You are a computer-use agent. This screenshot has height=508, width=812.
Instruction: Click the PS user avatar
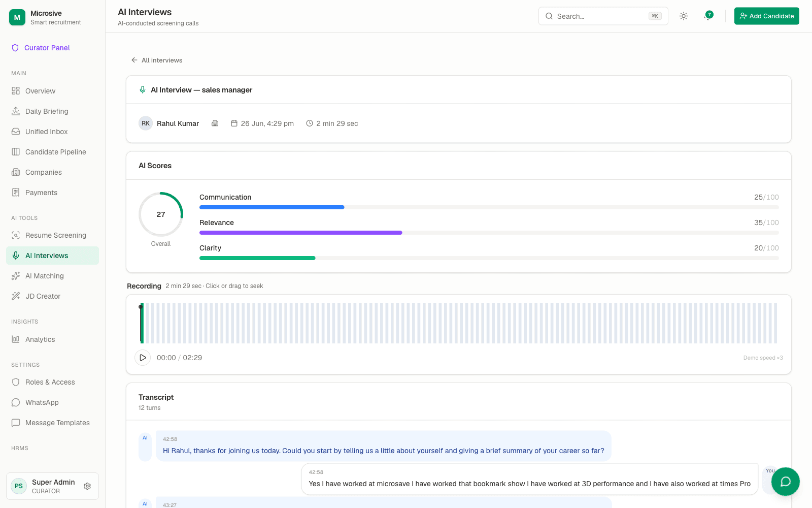pyautogui.click(x=19, y=486)
